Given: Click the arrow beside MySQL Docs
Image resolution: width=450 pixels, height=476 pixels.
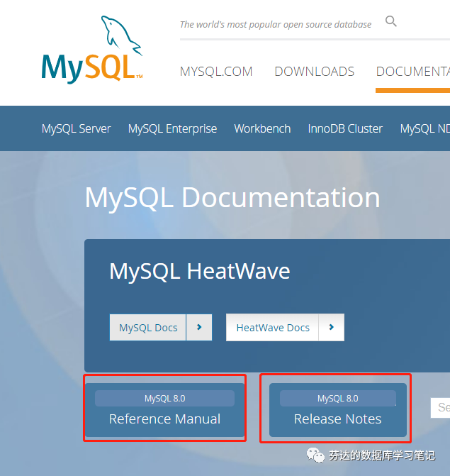Looking at the screenshot, I should [199, 327].
